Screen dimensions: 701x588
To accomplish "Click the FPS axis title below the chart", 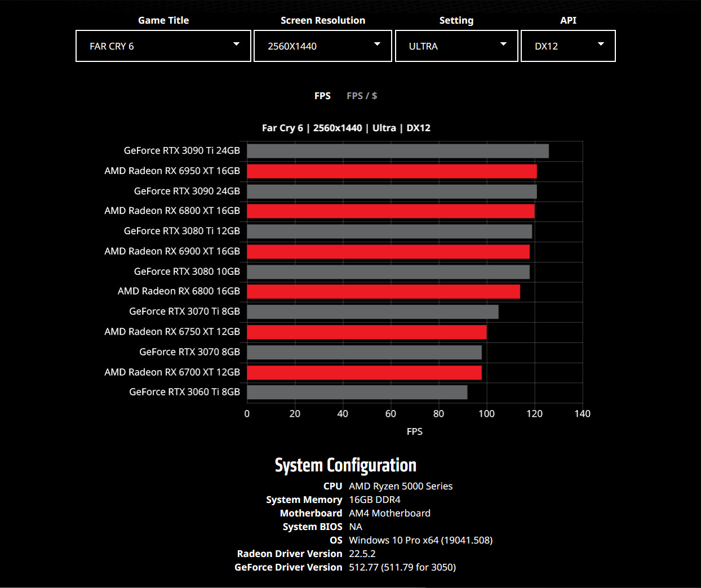I will click(415, 431).
